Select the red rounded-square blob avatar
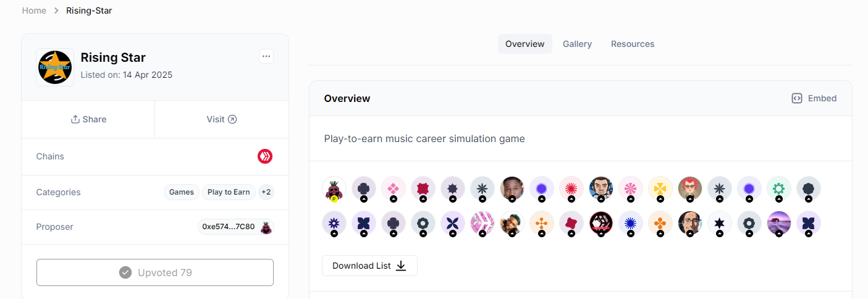 click(x=571, y=223)
